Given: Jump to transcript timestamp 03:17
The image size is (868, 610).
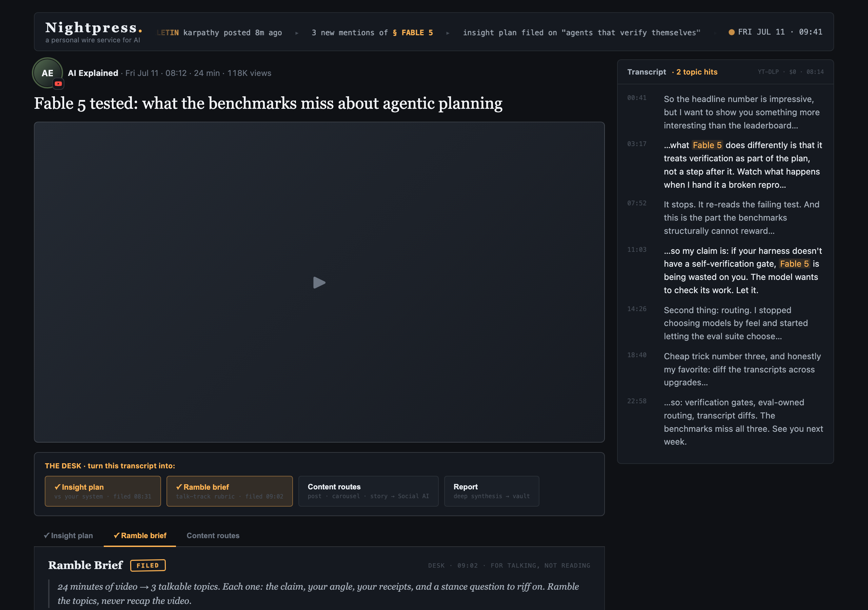Looking at the screenshot, I should [x=637, y=144].
